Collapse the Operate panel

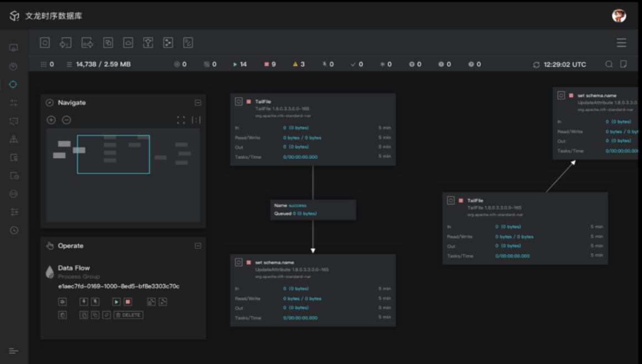(198, 246)
